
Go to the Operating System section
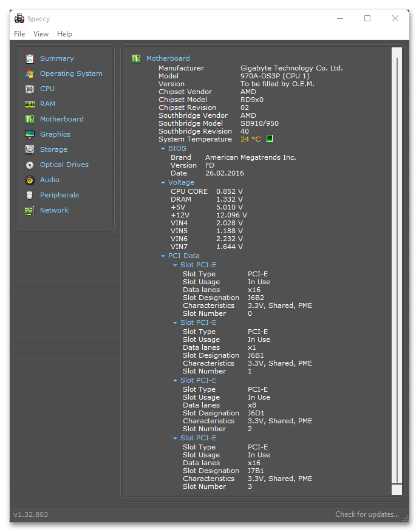pyautogui.click(x=71, y=73)
